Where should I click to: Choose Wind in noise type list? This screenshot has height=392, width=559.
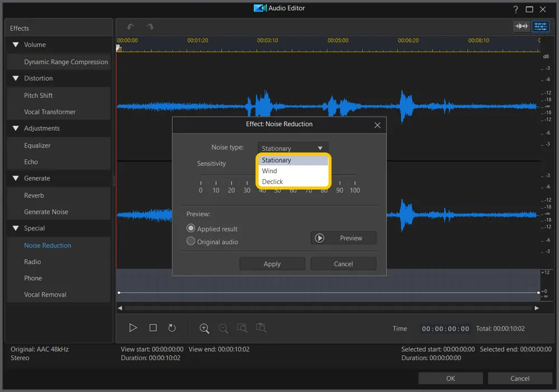(293, 171)
